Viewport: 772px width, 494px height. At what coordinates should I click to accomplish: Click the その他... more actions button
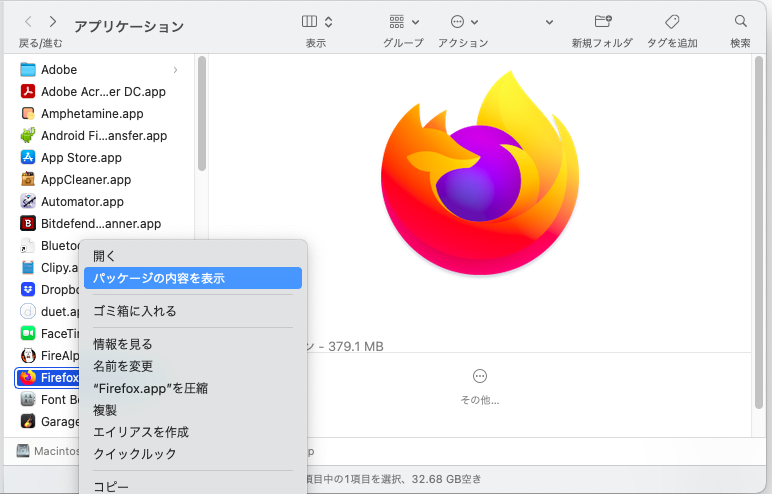pyautogui.click(x=480, y=387)
